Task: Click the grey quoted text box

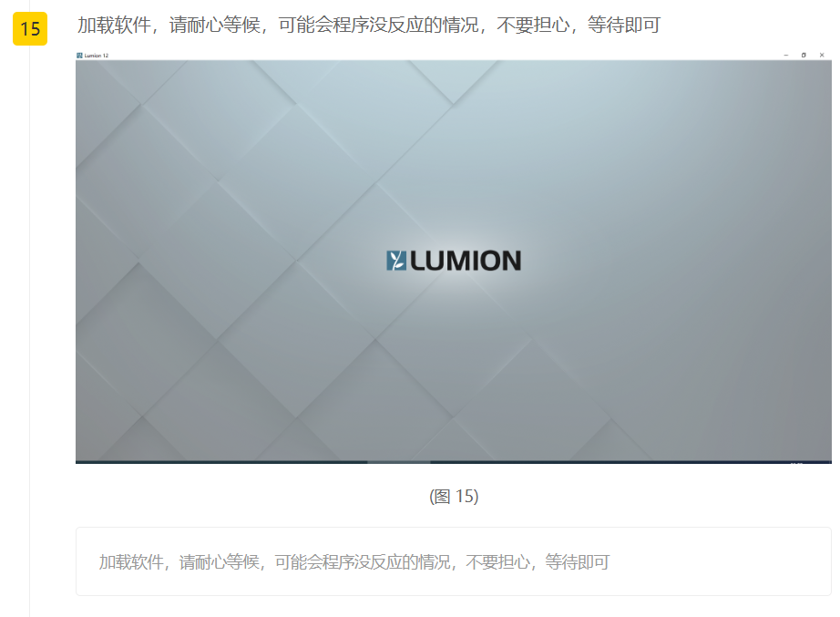Action: tap(454, 561)
